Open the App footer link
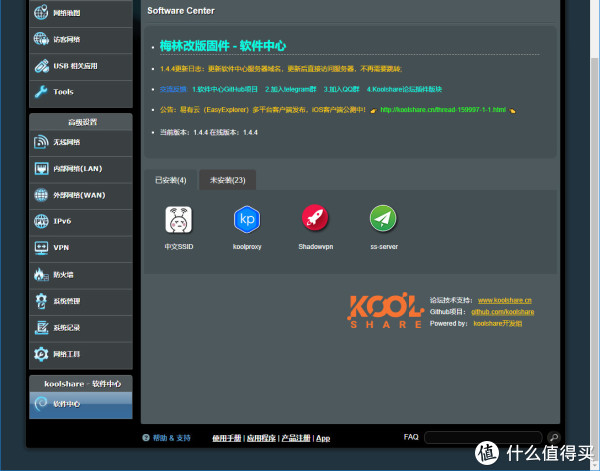Image resolution: width=600 pixels, height=471 pixels. (323, 438)
